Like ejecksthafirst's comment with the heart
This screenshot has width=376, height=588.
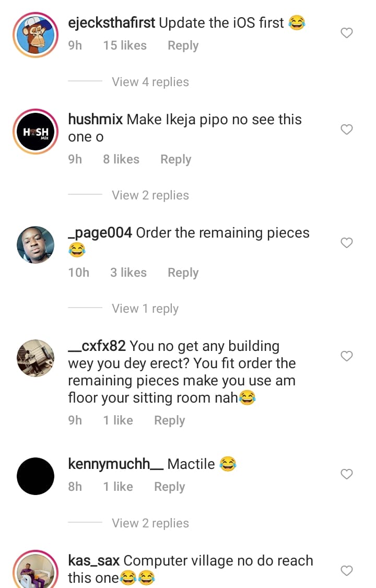[x=347, y=33]
